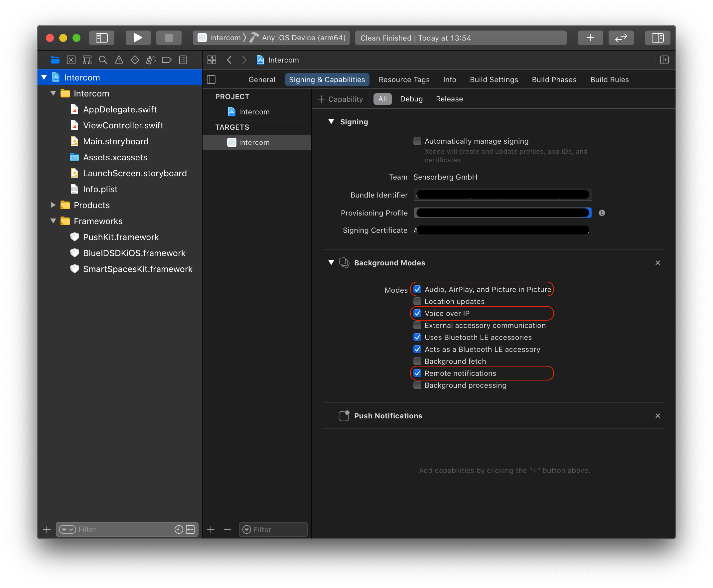
Task: Click the Provisioning Profile info icon
Action: [x=602, y=213]
